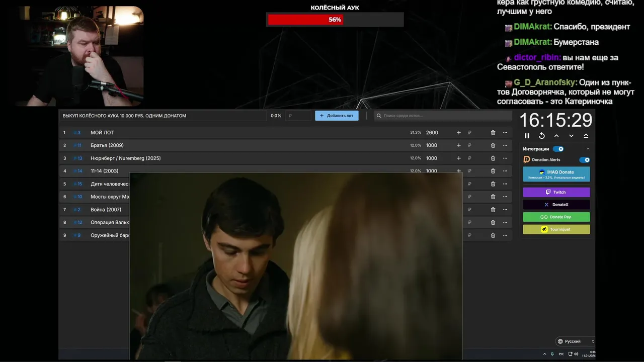Delete the МОЙ ЛОТ lot
This screenshot has height=362, width=644.
coord(493,133)
